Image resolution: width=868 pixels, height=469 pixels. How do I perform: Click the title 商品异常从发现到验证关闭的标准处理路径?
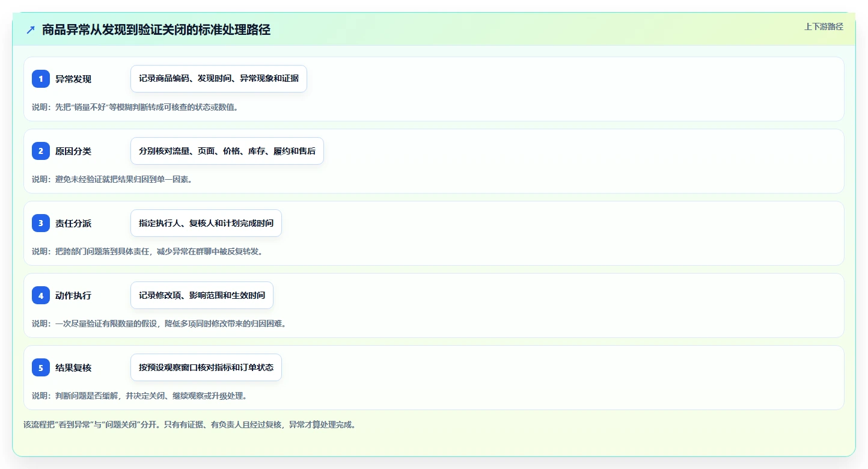[x=156, y=29]
